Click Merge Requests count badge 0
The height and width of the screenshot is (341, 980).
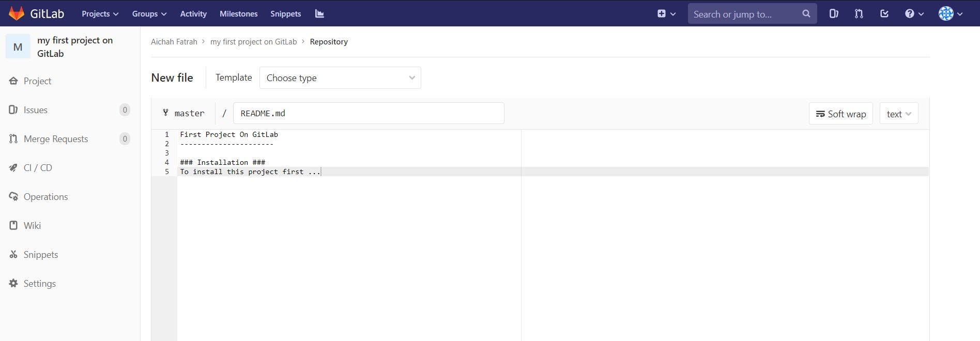(x=125, y=138)
